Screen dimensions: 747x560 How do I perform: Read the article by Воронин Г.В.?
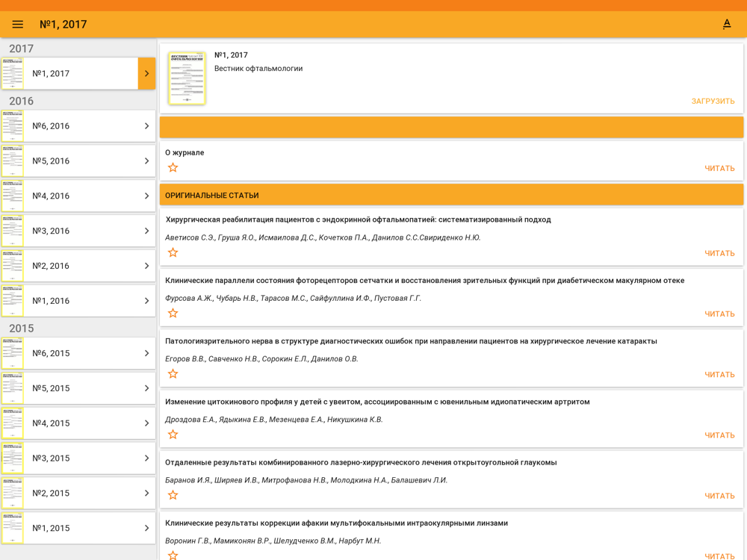pyautogui.click(x=719, y=556)
